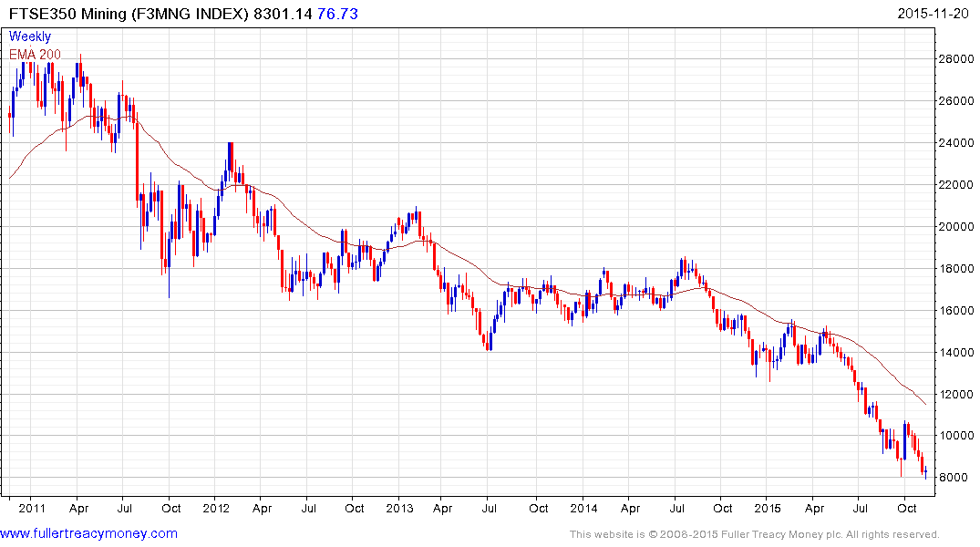The height and width of the screenshot is (547, 980).
Task: Click the Jul label after 2012
Action: 308,508
